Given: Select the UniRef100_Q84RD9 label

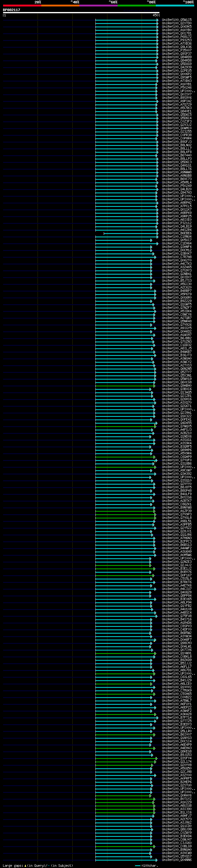Looking at the screenshot, I should (177, 57).
